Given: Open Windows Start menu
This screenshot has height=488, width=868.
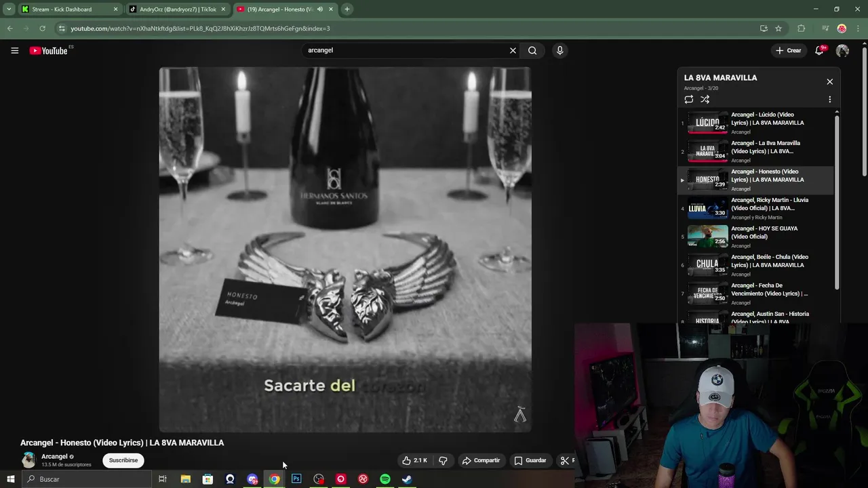Looking at the screenshot, I should coord(10,479).
